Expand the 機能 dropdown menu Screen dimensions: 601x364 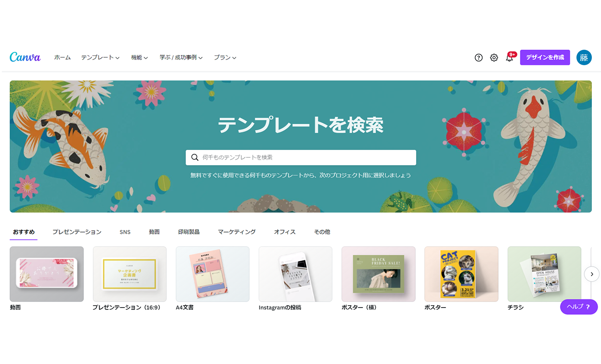(139, 58)
